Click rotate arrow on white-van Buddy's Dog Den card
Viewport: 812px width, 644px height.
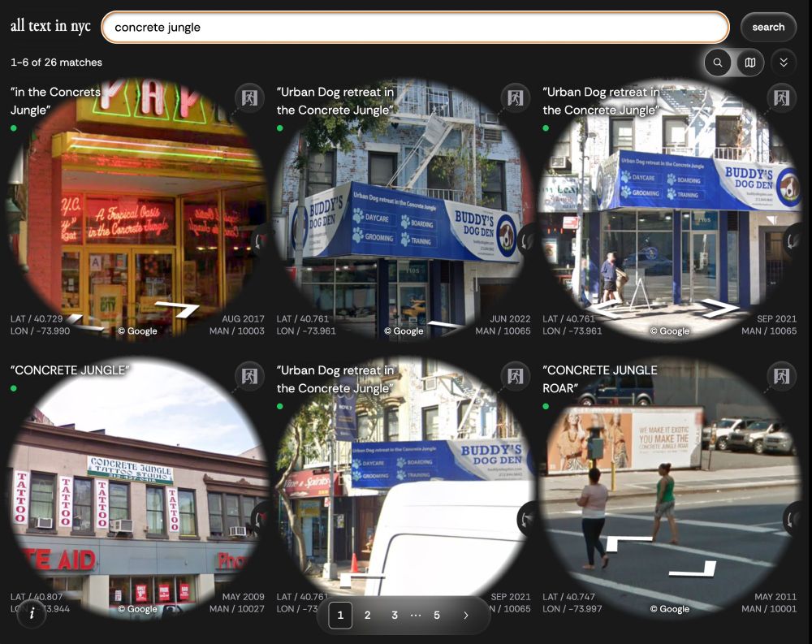(x=527, y=518)
